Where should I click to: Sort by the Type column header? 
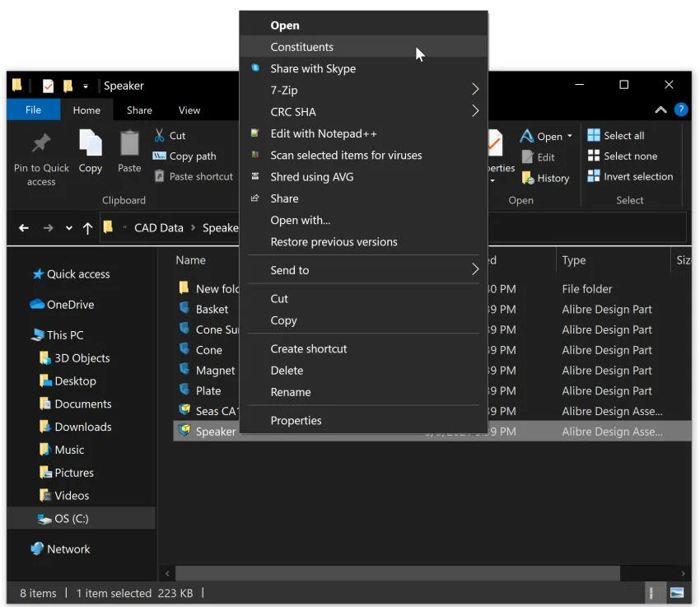[x=574, y=260]
